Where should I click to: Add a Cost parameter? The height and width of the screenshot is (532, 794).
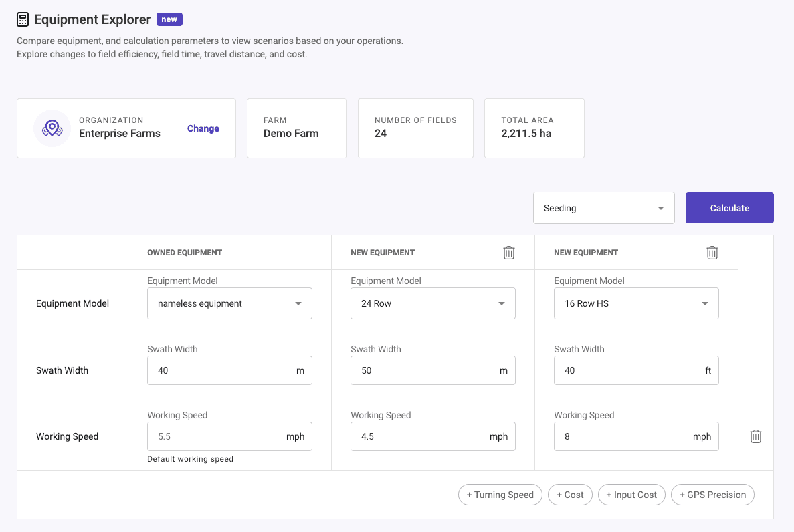570,495
